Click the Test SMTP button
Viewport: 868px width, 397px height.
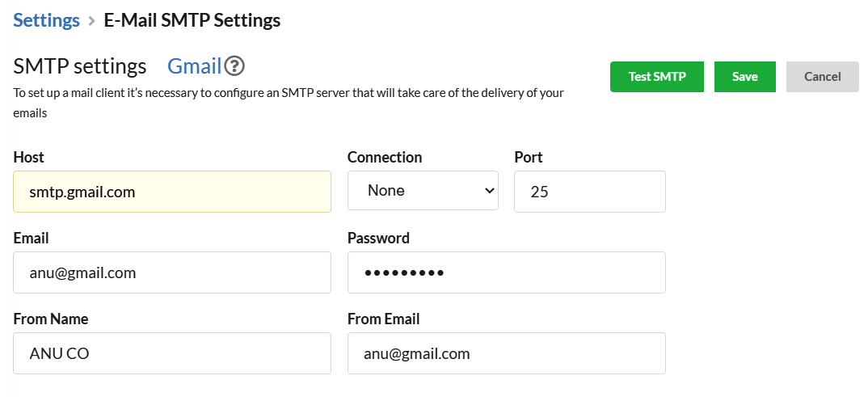click(657, 77)
